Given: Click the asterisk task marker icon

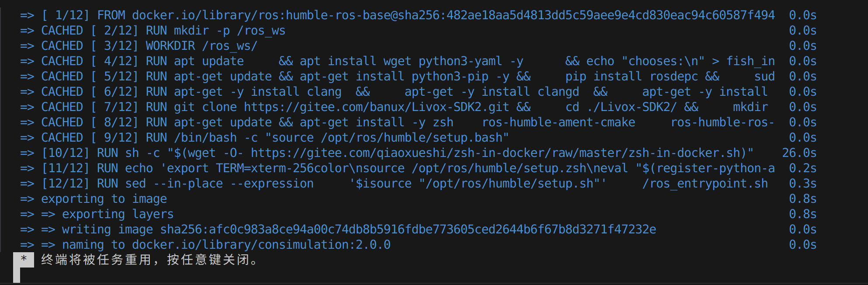Looking at the screenshot, I should (x=24, y=259).
